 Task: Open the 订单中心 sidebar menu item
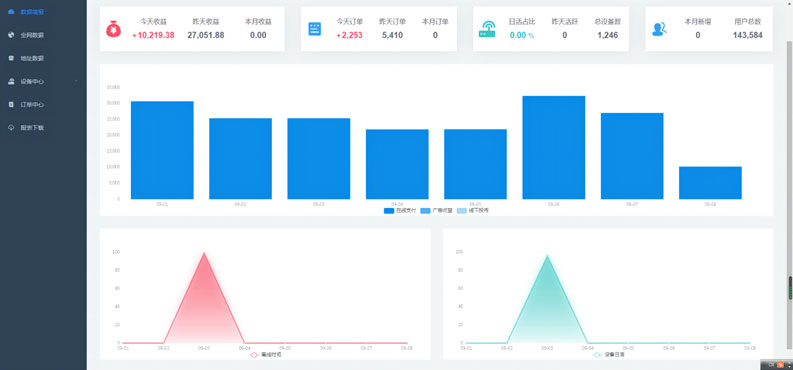click(x=43, y=105)
